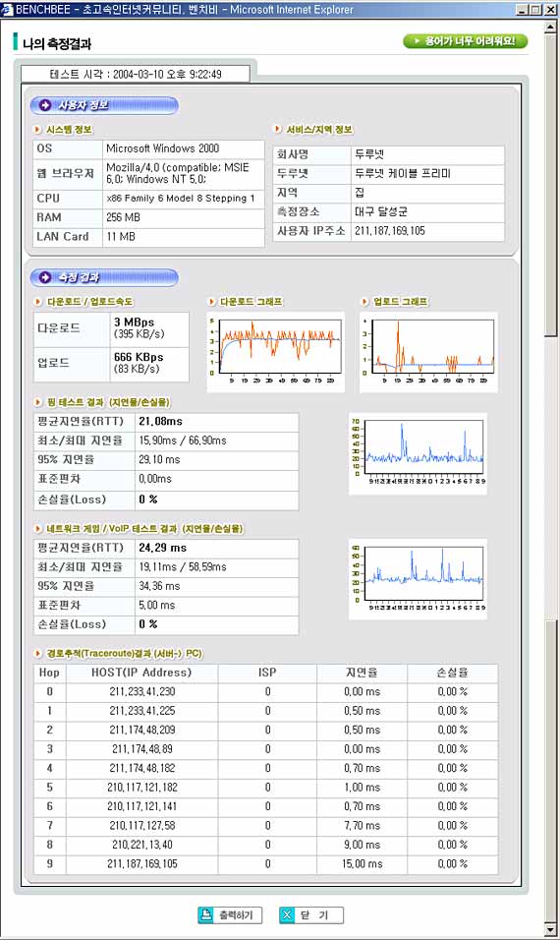Click the bullet icon next to 서비스/지역 정보
The height and width of the screenshot is (940, 560).
(277, 129)
